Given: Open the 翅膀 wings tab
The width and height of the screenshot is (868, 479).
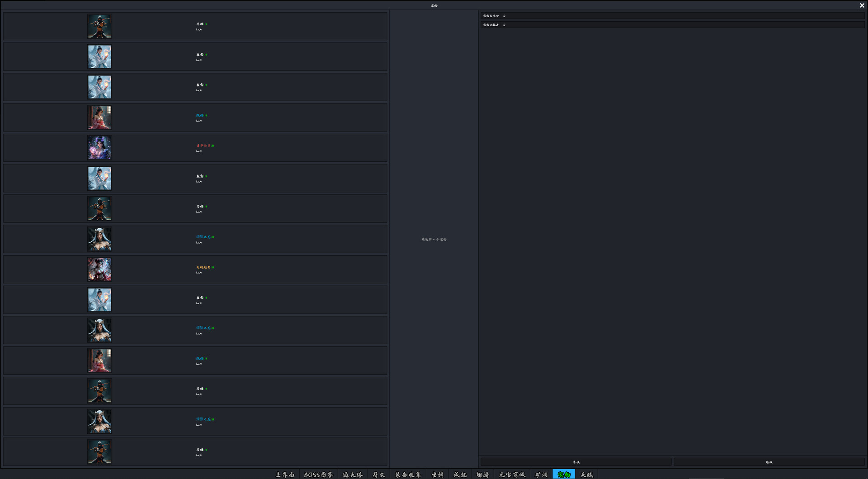Looking at the screenshot, I should click(482, 474).
